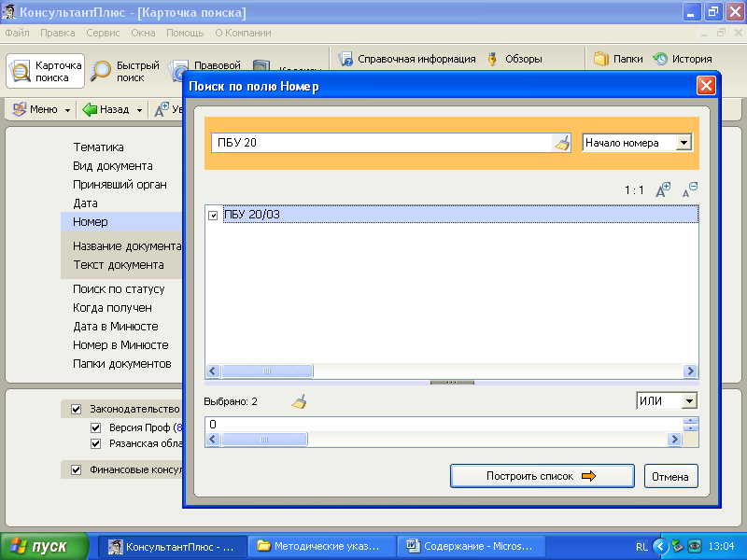Image resolution: width=747 pixels, height=560 pixels.
Task: Toggle the Финансовые консультации checkbox
Action: click(76, 470)
